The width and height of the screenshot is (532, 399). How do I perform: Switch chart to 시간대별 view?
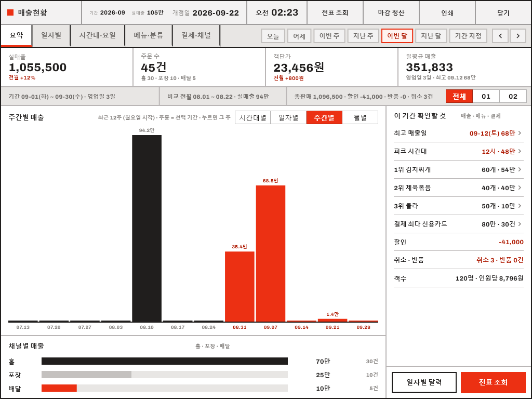point(253,118)
